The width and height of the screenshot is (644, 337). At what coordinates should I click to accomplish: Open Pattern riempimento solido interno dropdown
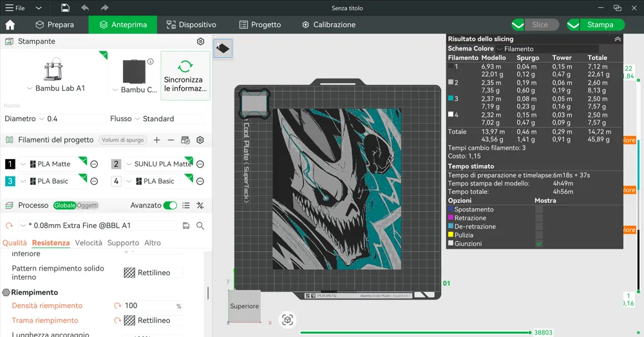point(153,273)
